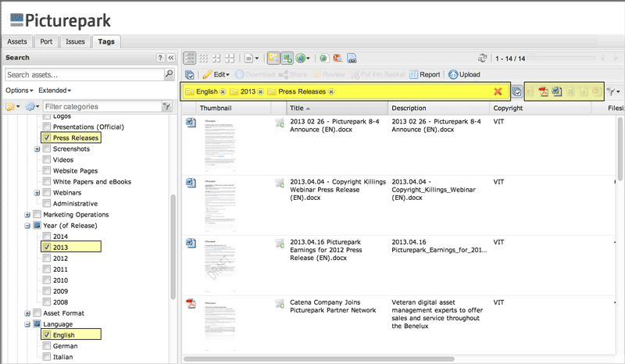This screenshot has width=625, height=364.
Task: Remove the Press Releases filter tag
Action: point(330,91)
